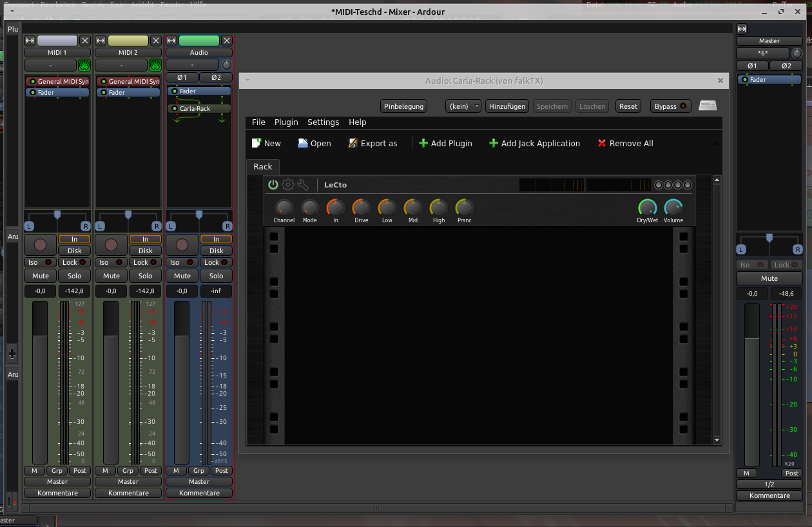Invert phase Ø1 on the Audio strip
Image resolution: width=812 pixels, height=527 pixels.
point(182,78)
